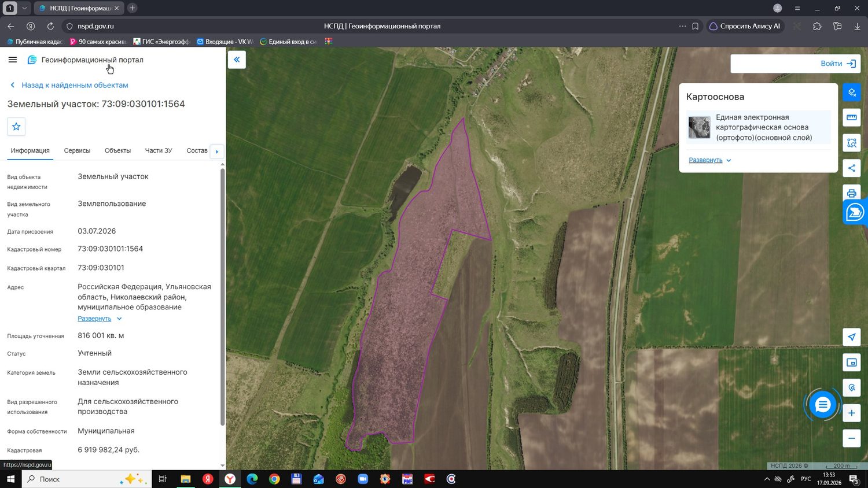The image size is (868, 488).
Task: Ask Alice AI with Спросить Алису AI
Action: coord(745,26)
